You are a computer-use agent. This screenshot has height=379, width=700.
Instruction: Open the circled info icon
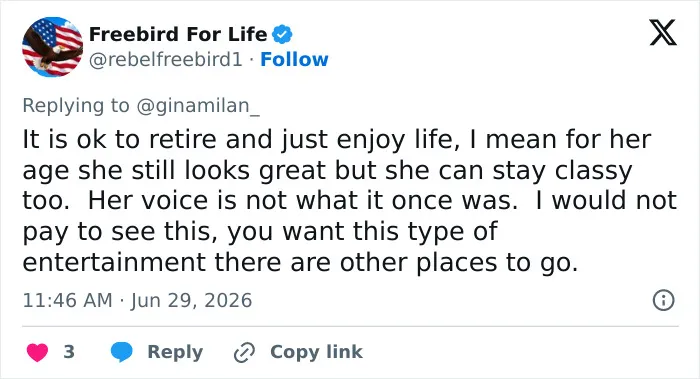[663, 300]
